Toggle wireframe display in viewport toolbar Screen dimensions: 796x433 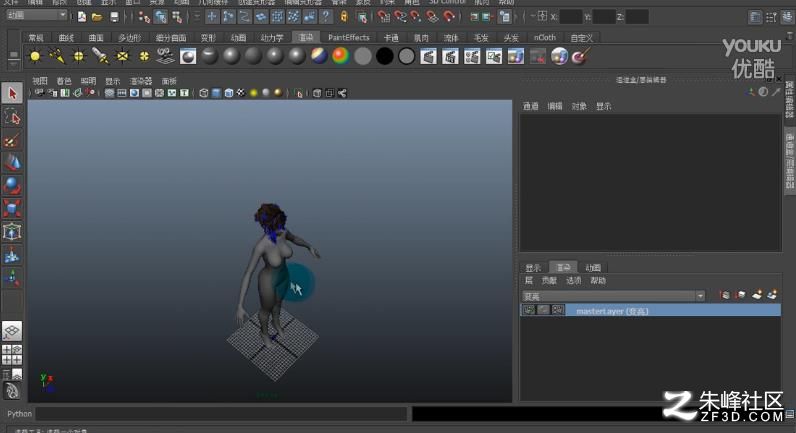[204, 93]
